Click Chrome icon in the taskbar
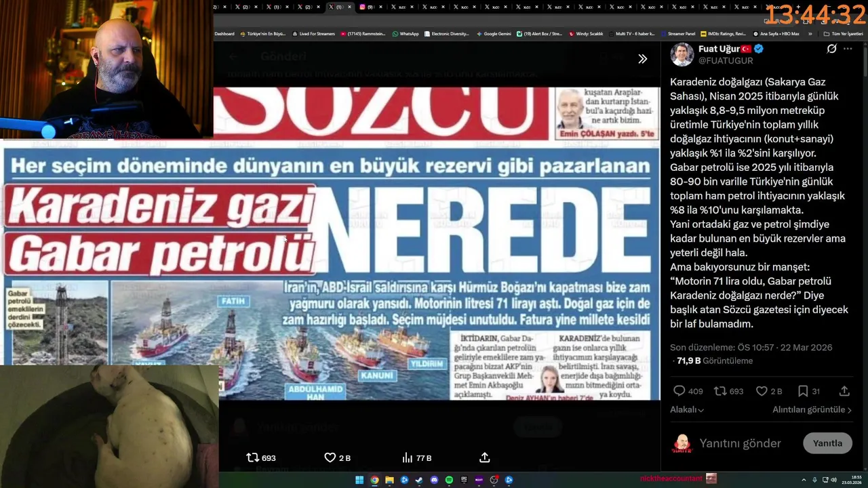 click(374, 480)
